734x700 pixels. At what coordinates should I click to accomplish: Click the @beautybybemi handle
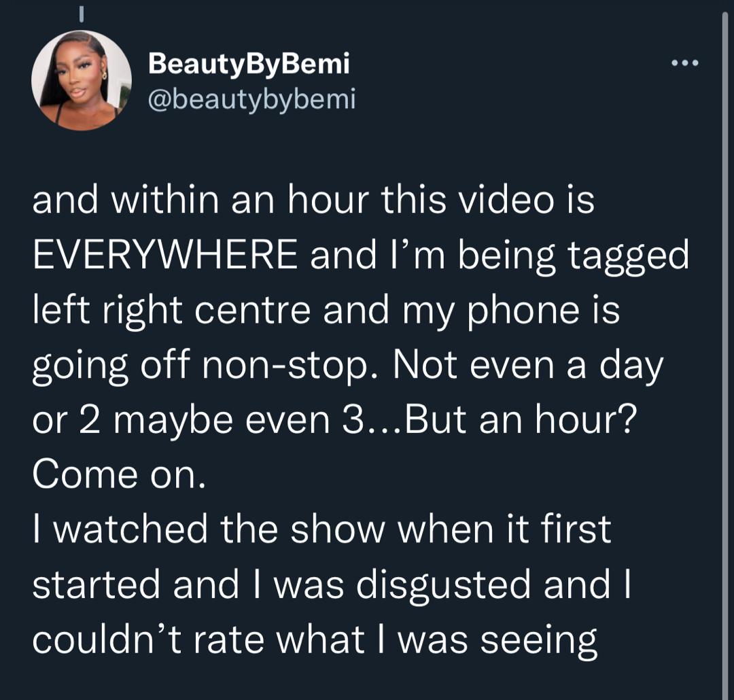[251, 100]
